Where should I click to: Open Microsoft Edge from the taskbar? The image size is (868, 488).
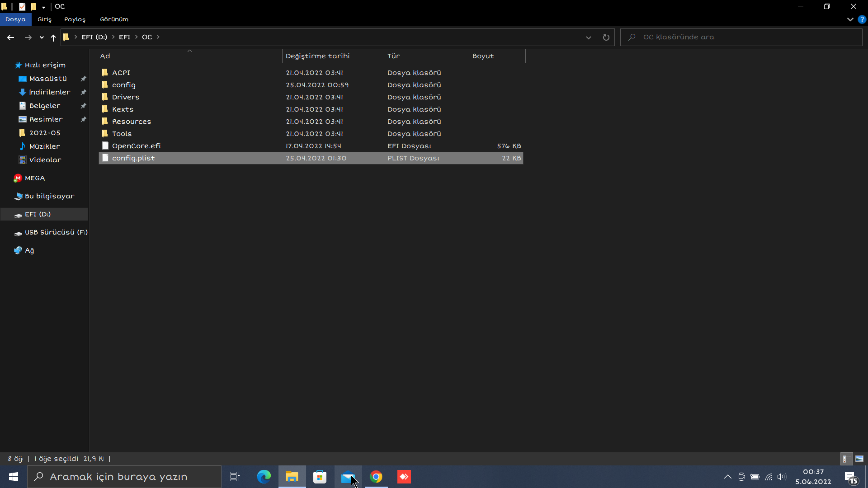point(264,477)
